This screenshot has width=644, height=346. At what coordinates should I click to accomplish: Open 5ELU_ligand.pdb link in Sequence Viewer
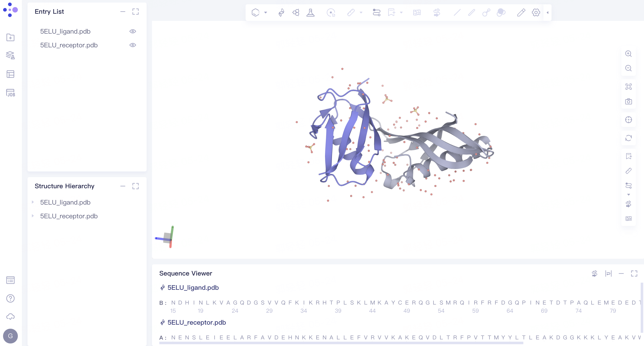[193, 287]
